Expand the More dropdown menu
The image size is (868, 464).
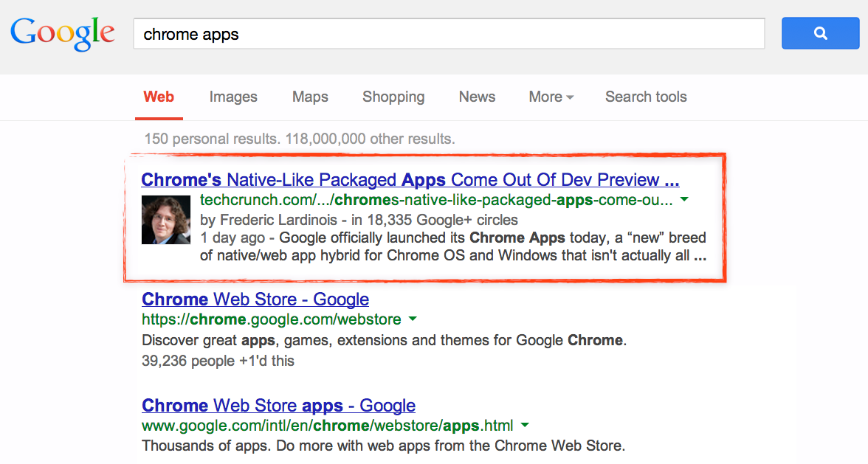(x=551, y=97)
